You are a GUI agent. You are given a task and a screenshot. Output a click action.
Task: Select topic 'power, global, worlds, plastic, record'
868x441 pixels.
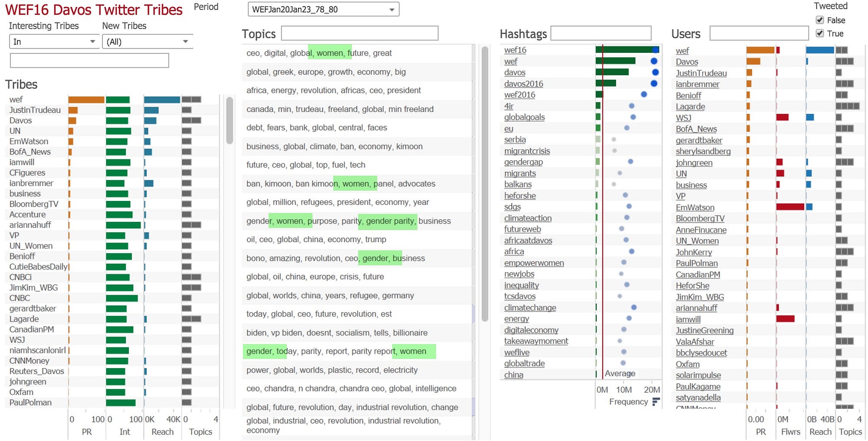click(357, 370)
